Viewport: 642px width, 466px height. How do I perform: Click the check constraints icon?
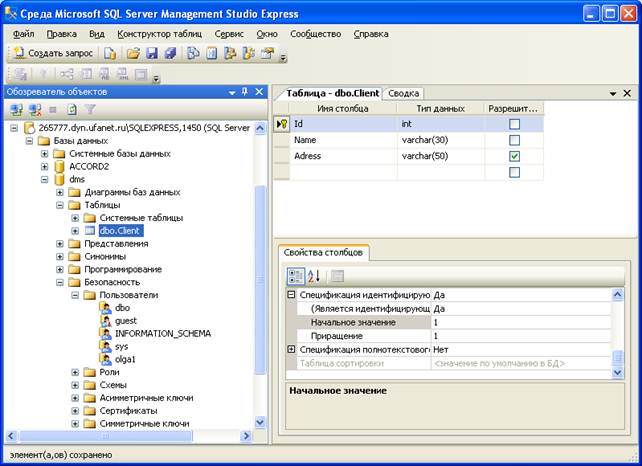pos(141,74)
